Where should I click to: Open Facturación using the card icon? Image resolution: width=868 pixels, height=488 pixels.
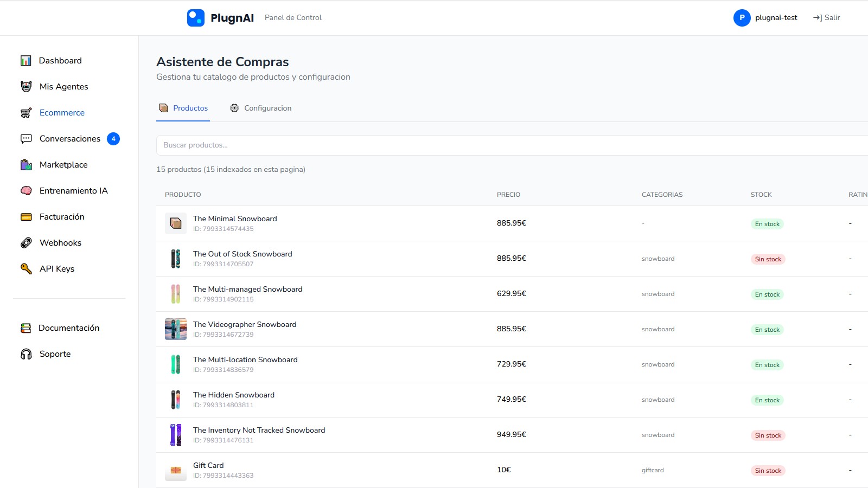25,216
